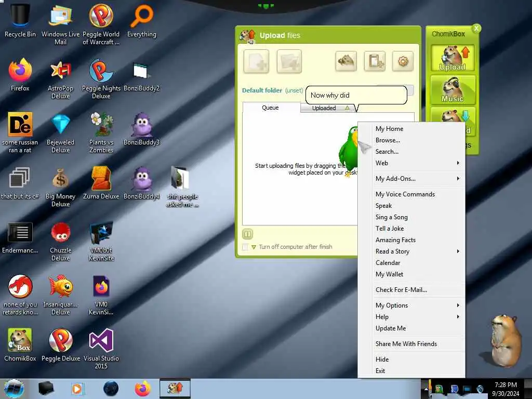Select My Wallet menu item
This screenshot has height=399, width=532.
coord(411,274)
